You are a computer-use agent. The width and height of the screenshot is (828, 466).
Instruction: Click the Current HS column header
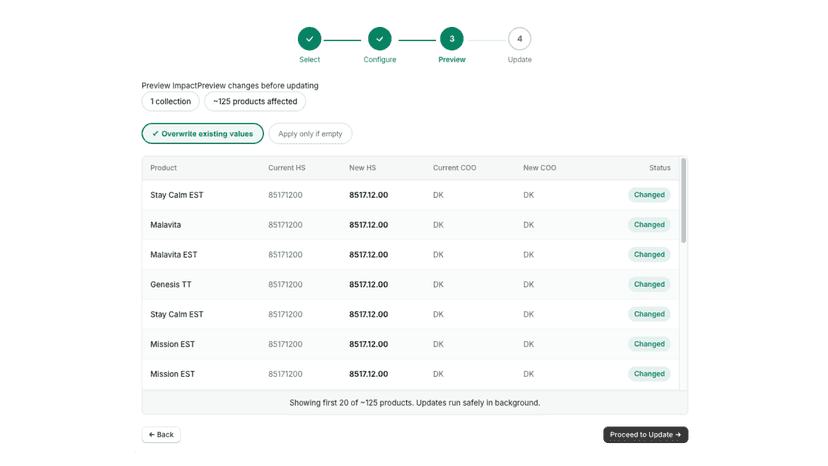point(287,167)
